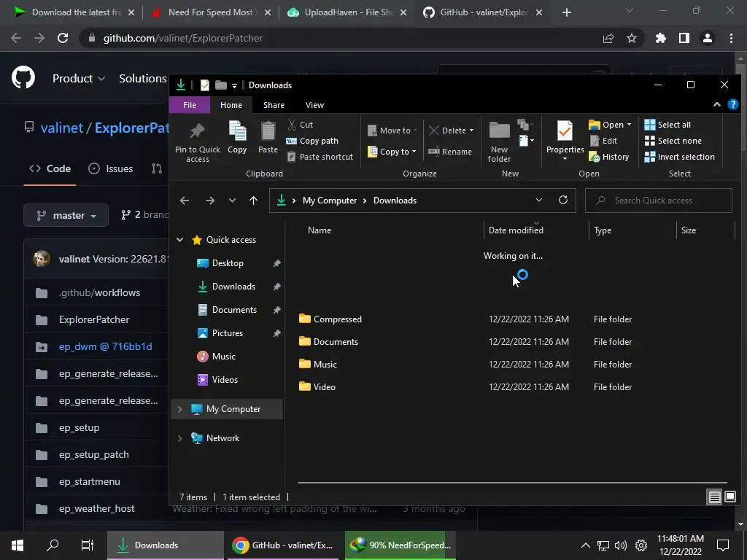Switch to large icons view layout
Viewport: 747px width, 560px height.
click(729, 497)
